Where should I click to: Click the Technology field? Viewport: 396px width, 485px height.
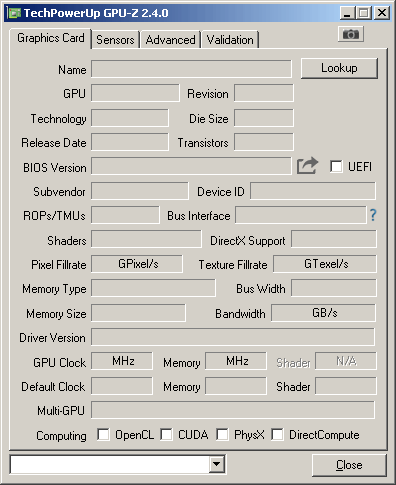click(x=130, y=118)
